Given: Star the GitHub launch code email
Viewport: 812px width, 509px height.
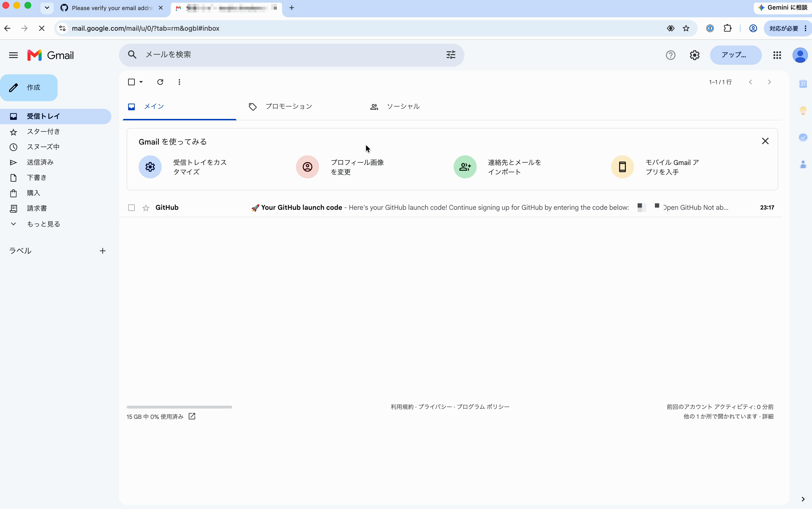Looking at the screenshot, I should (146, 208).
